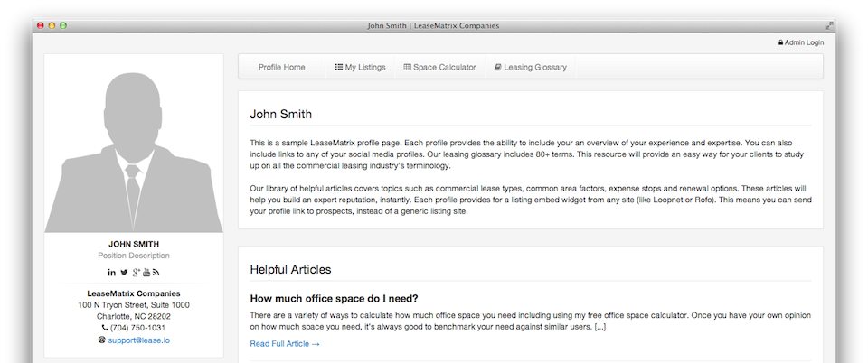Click the phone icon next to the number
The width and height of the screenshot is (868, 363).
[x=105, y=328]
